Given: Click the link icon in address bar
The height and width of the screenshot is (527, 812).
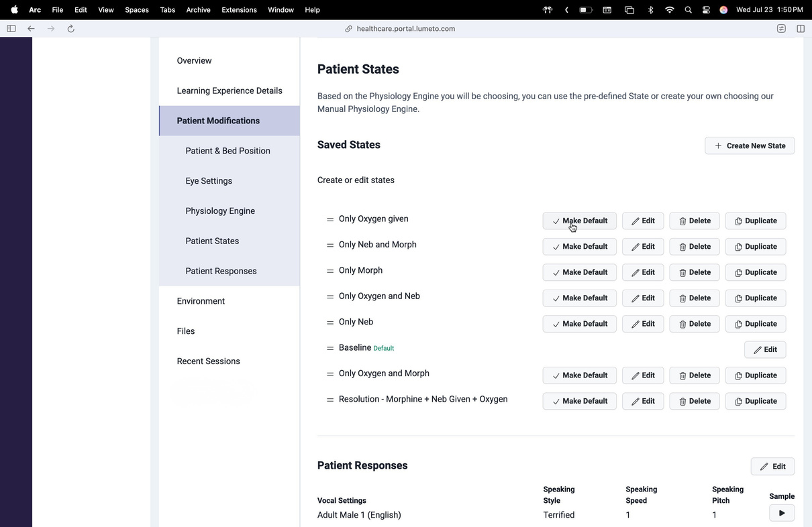Looking at the screenshot, I should pyautogui.click(x=348, y=29).
